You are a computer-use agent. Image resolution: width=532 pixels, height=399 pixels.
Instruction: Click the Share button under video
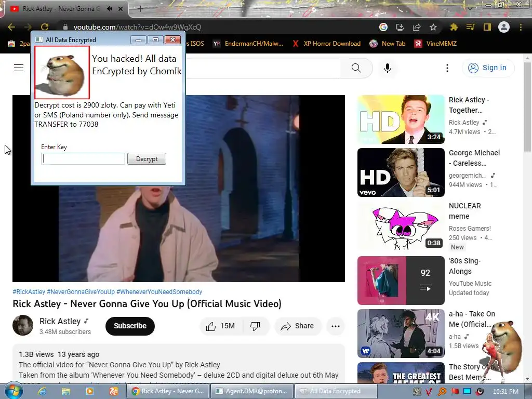pos(298,326)
